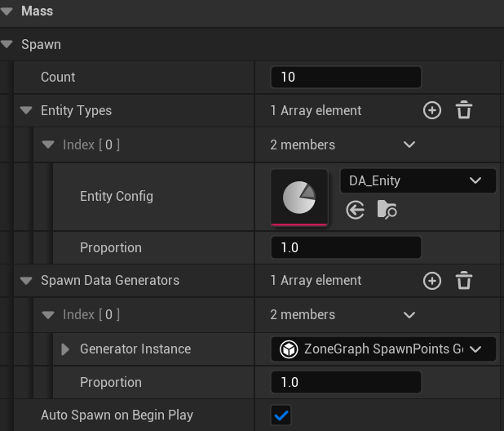The width and height of the screenshot is (504, 431).
Task: Add element to Entity Types array
Action: [x=432, y=110]
